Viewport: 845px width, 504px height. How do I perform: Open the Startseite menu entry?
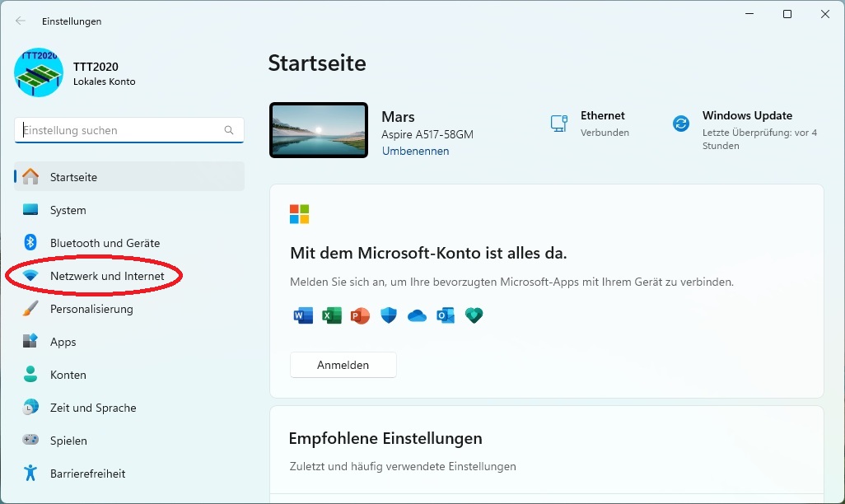(129, 177)
